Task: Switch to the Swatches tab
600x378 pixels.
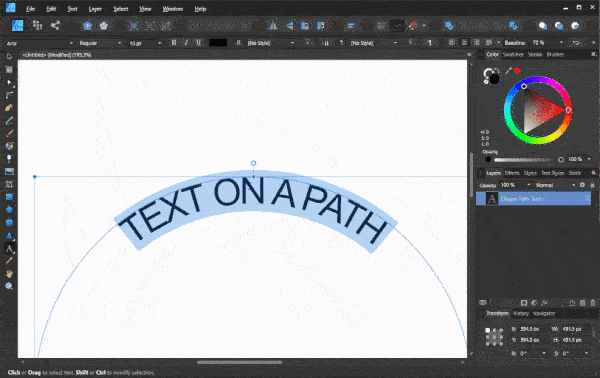Action: click(513, 54)
